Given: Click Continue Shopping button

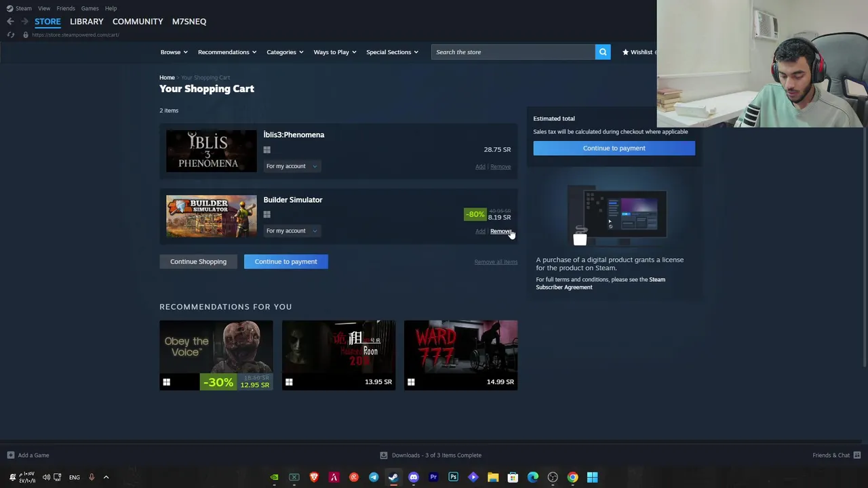Looking at the screenshot, I should pyautogui.click(x=198, y=262).
